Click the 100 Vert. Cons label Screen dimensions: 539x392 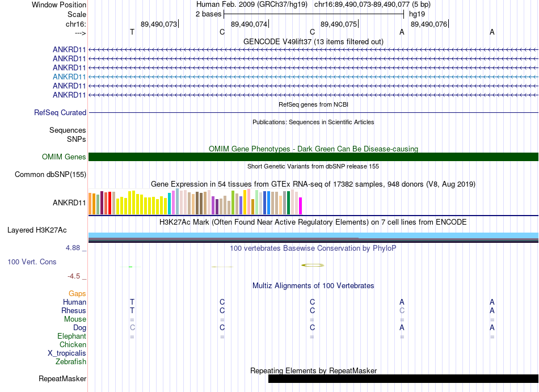tap(32, 262)
